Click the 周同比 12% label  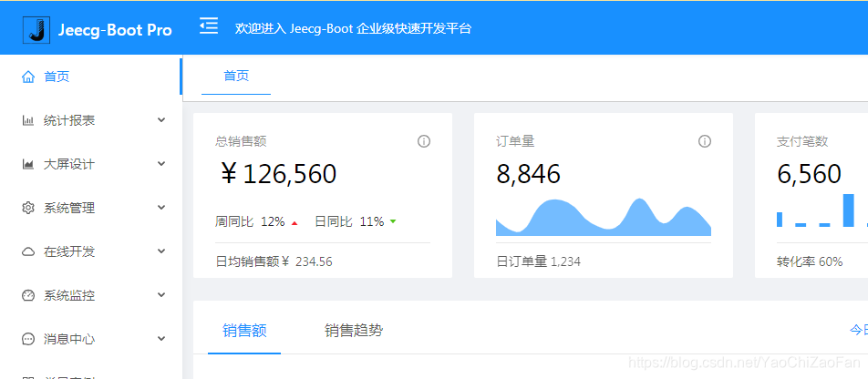250,222
